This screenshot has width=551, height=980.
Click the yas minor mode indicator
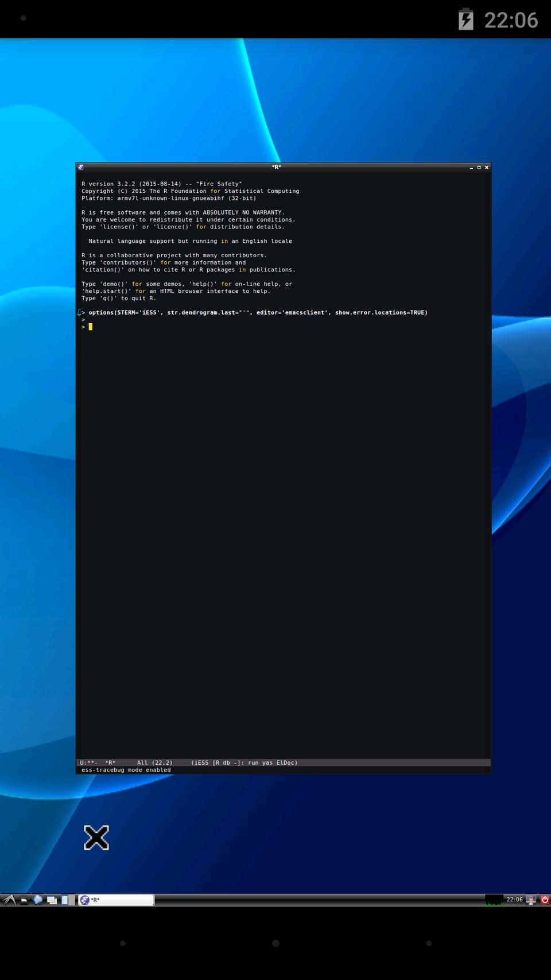[267, 762]
